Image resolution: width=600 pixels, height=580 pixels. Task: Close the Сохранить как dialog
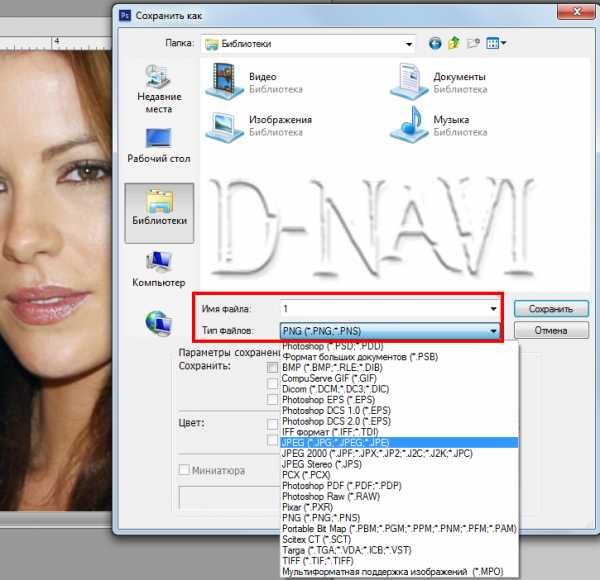click(577, 11)
